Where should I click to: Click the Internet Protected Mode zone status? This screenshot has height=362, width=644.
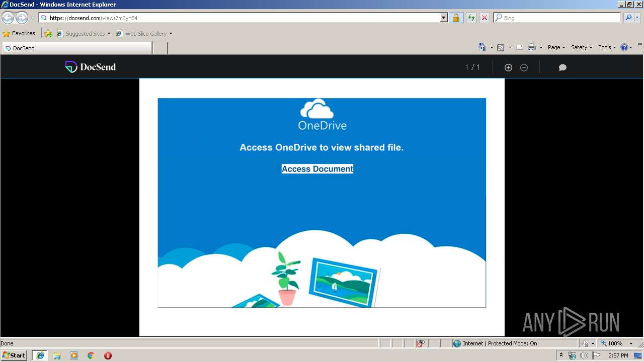click(x=495, y=343)
